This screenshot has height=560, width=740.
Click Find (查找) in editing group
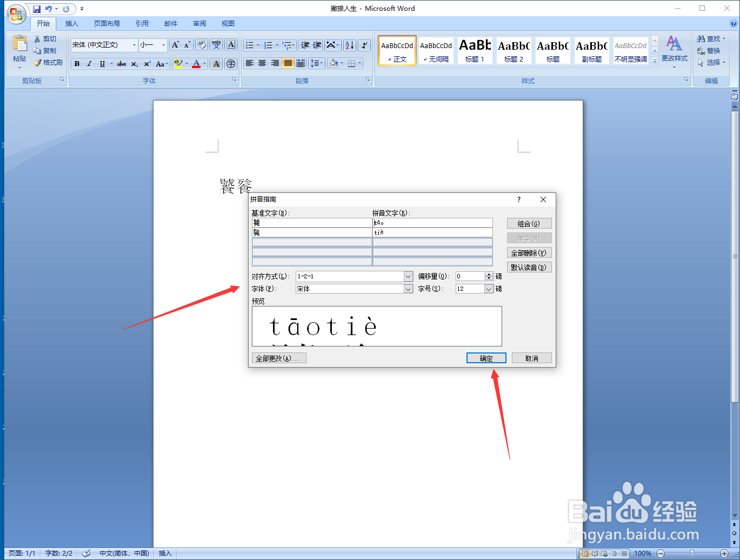[710, 39]
